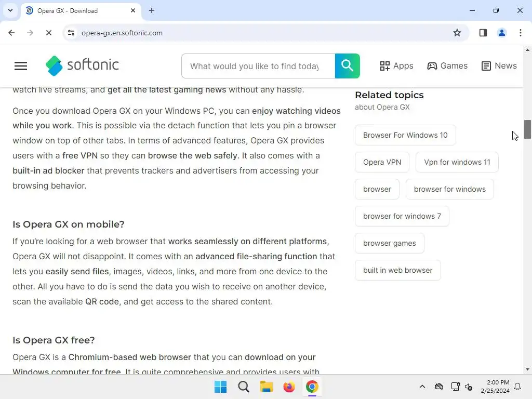Select the Opera GX - Download tab
Viewport: 532px width, 399px height.
click(x=81, y=11)
